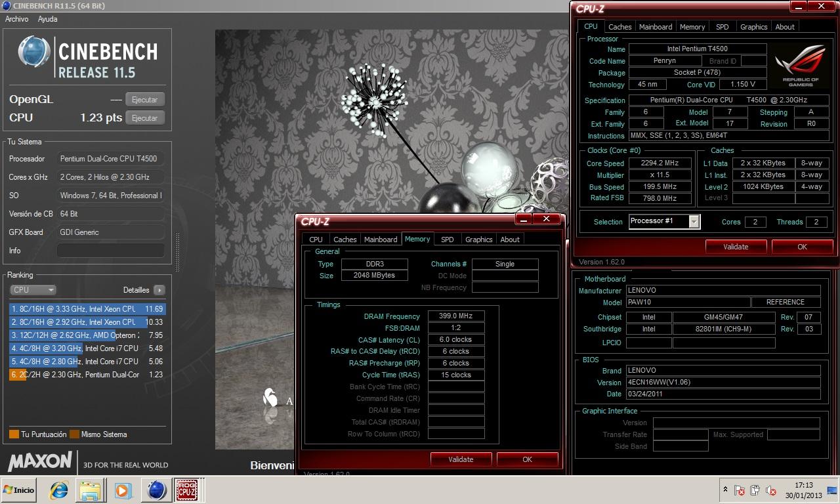Click the power tray icon
840x504 pixels.
click(x=755, y=490)
